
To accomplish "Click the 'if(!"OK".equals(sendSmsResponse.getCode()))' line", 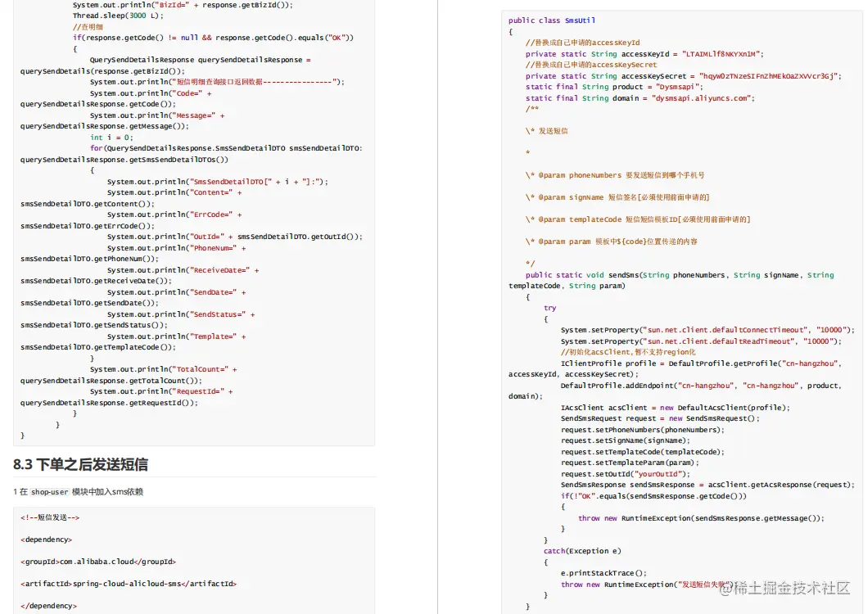I will (x=653, y=497).
